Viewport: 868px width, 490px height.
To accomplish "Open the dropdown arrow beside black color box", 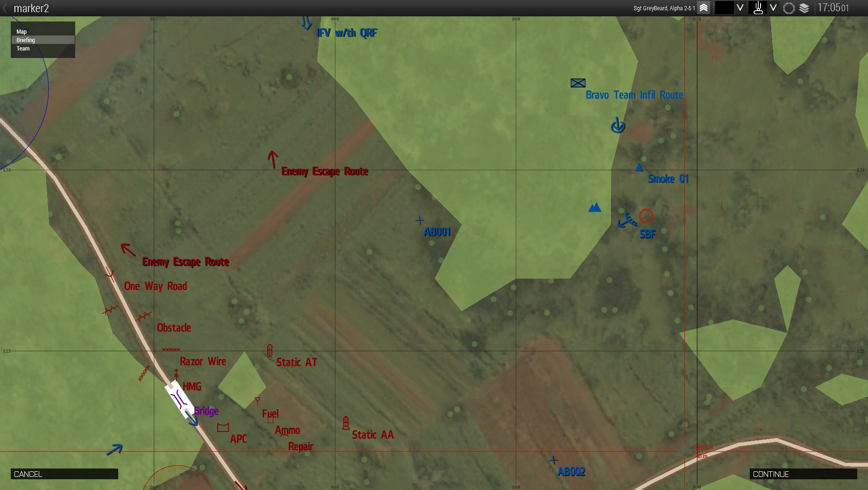I will click(x=740, y=7).
